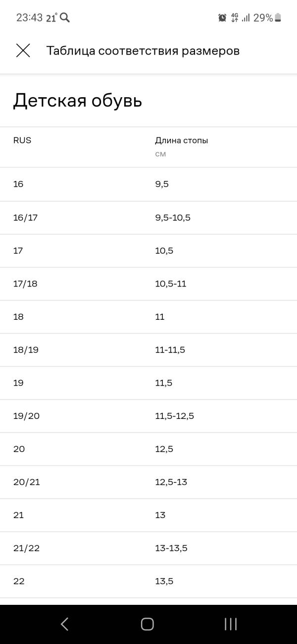Open recent apps from navigation bar
Viewport: 297px width, 644px height.
(231, 624)
